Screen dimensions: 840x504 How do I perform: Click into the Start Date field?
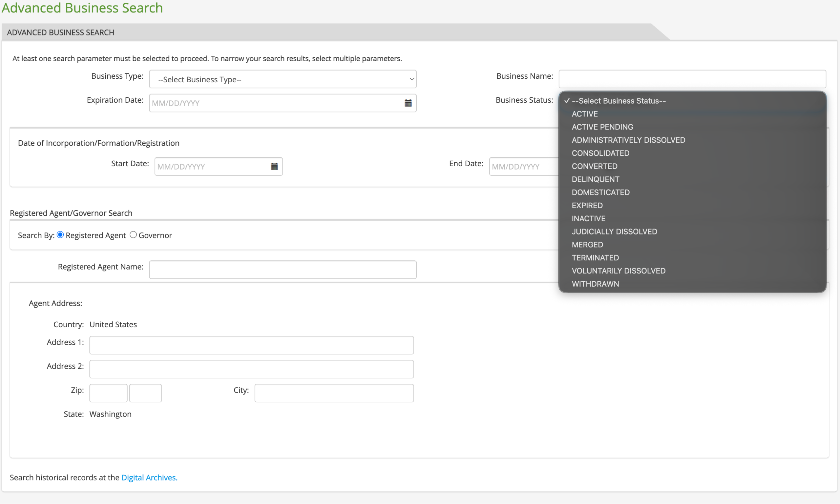pos(219,167)
